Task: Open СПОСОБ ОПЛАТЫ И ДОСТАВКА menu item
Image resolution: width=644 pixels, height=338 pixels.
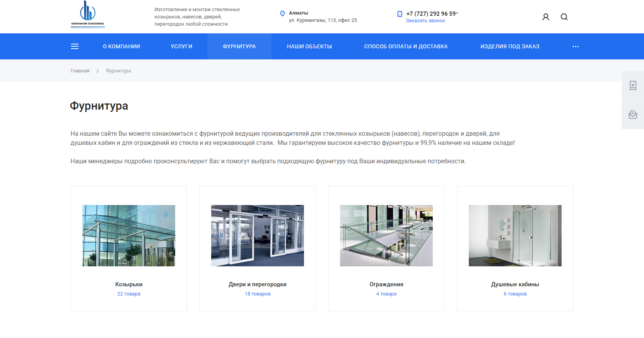Action: [406, 46]
